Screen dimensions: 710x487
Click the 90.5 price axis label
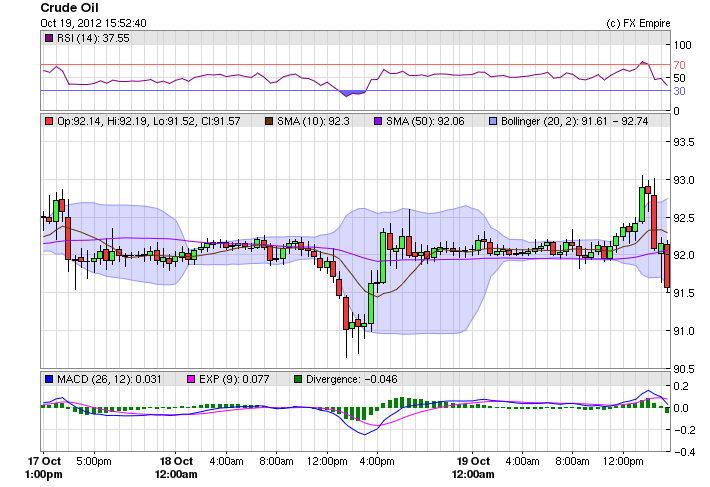pos(684,369)
